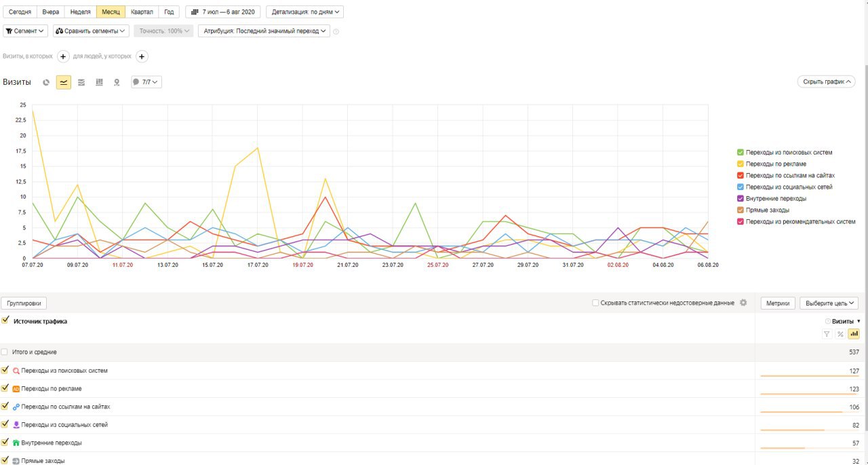The height and width of the screenshot is (465, 868).
Task: Open the Выберите цель dropdown
Action: (829, 303)
